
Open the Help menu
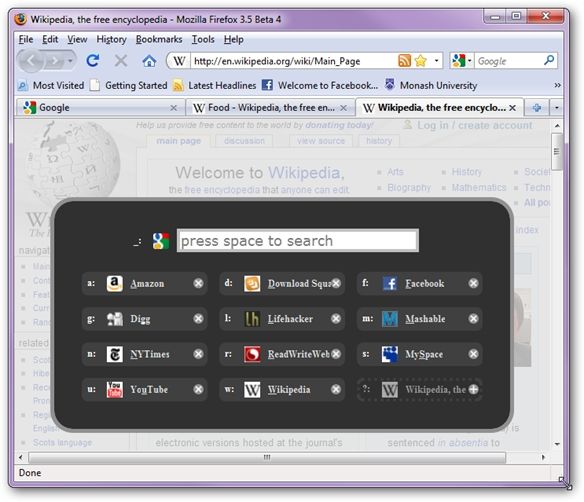[234, 39]
